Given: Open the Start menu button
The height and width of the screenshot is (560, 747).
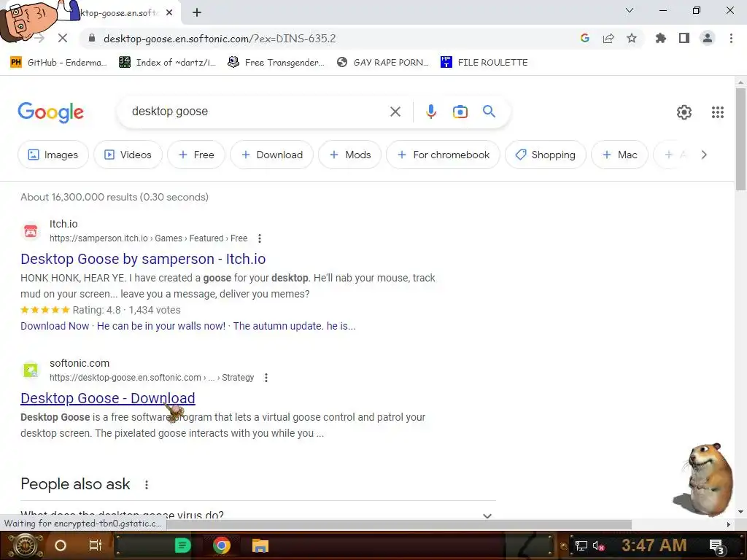Looking at the screenshot, I should (x=24, y=545).
